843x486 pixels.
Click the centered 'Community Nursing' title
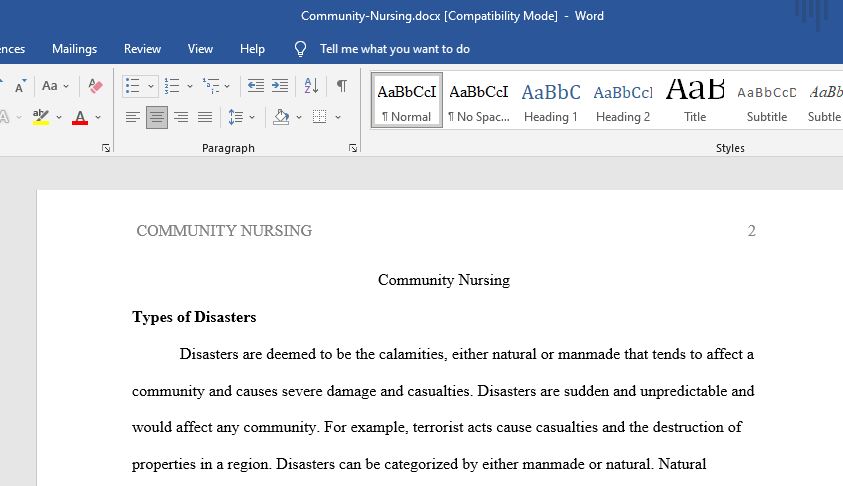pos(444,280)
